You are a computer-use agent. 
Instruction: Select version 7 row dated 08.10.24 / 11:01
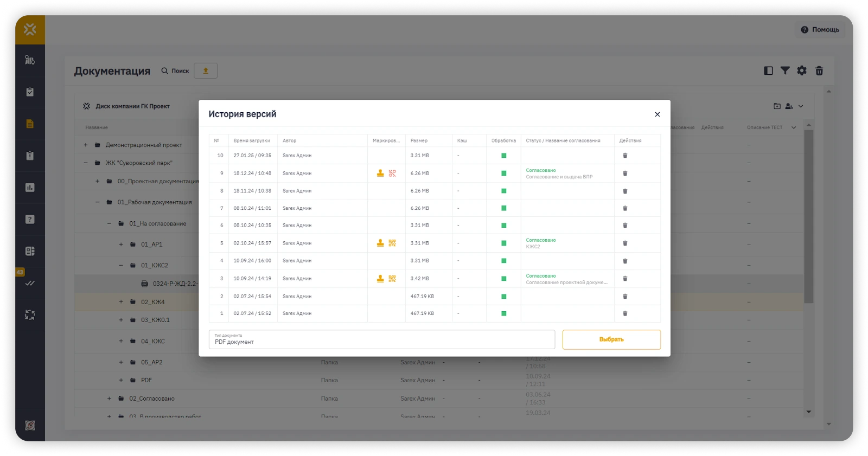[252, 208]
